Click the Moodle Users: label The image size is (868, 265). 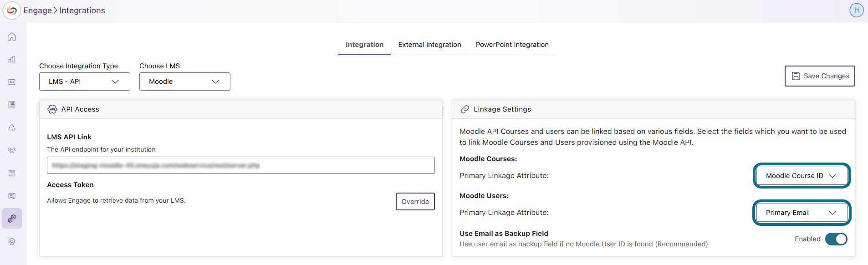(484, 196)
